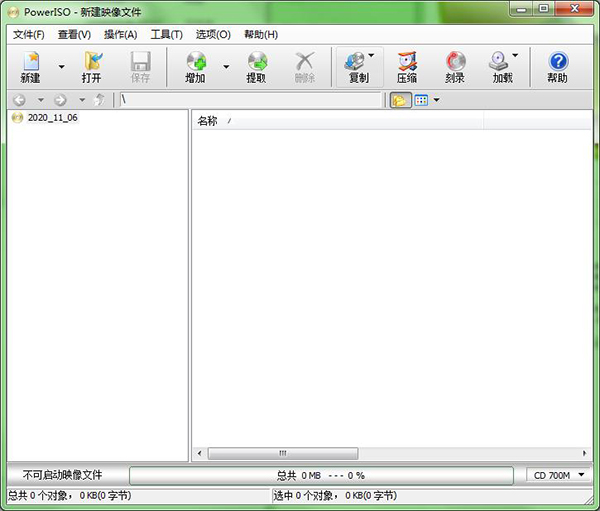Image resolution: width=600 pixels, height=511 pixels.
Task: Sort by the 名称 column header
Action: (338, 121)
